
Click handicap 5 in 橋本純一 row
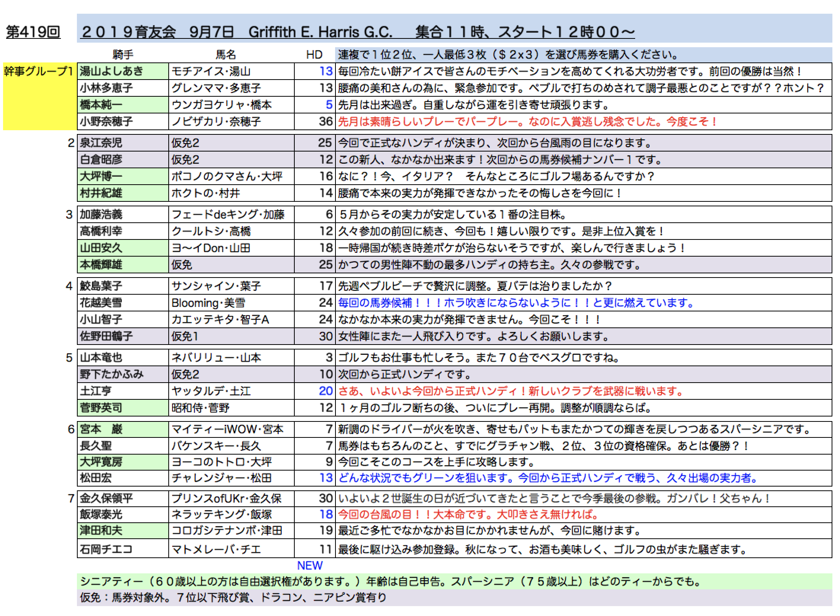tap(329, 105)
